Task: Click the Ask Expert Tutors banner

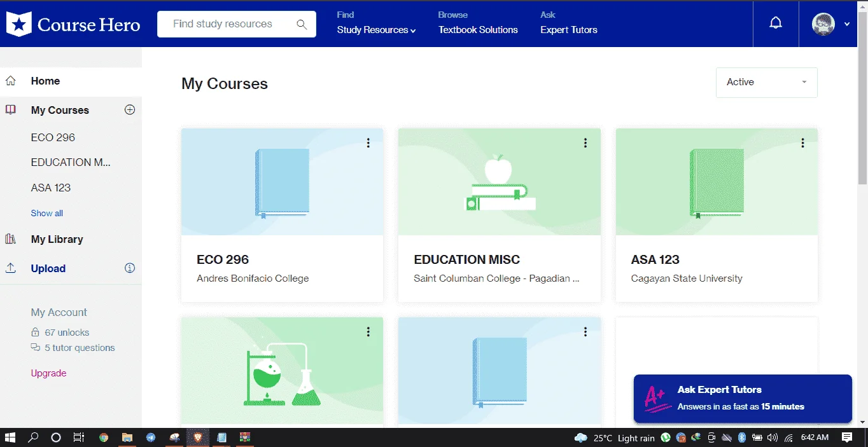Action: (x=743, y=398)
